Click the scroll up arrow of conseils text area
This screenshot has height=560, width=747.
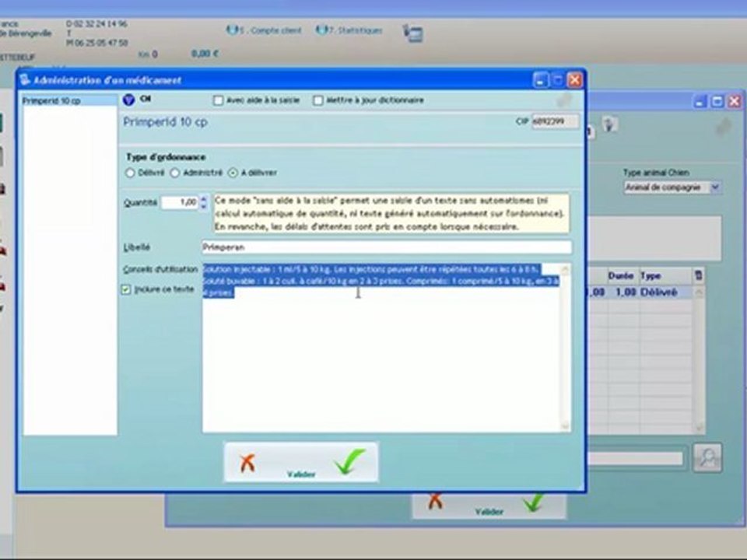[566, 270]
